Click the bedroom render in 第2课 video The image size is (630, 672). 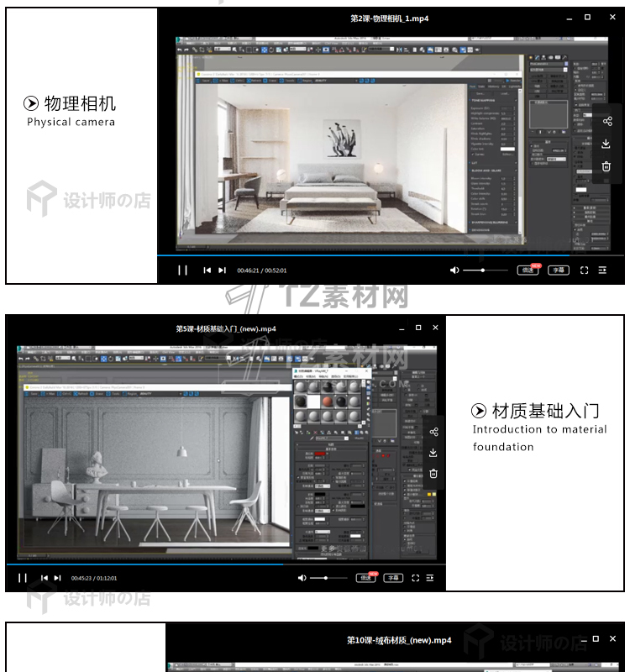click(x=331, y=159)
